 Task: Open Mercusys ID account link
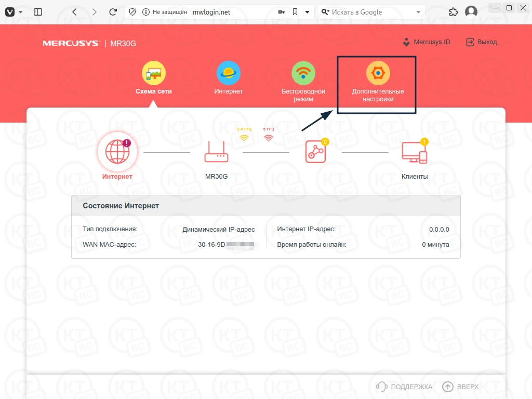(x=427, y=42)
